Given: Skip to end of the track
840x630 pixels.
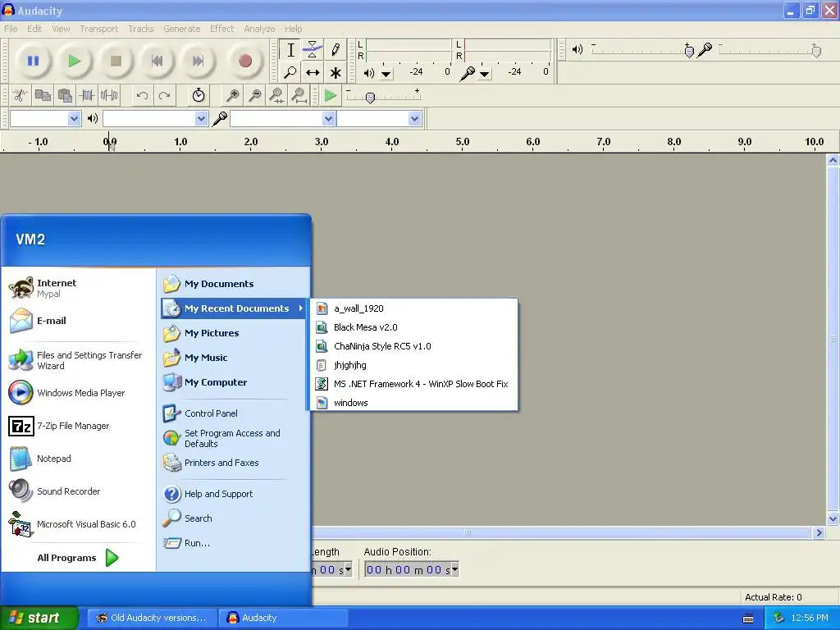Looking at the screenshot, I should pos(199,61).
